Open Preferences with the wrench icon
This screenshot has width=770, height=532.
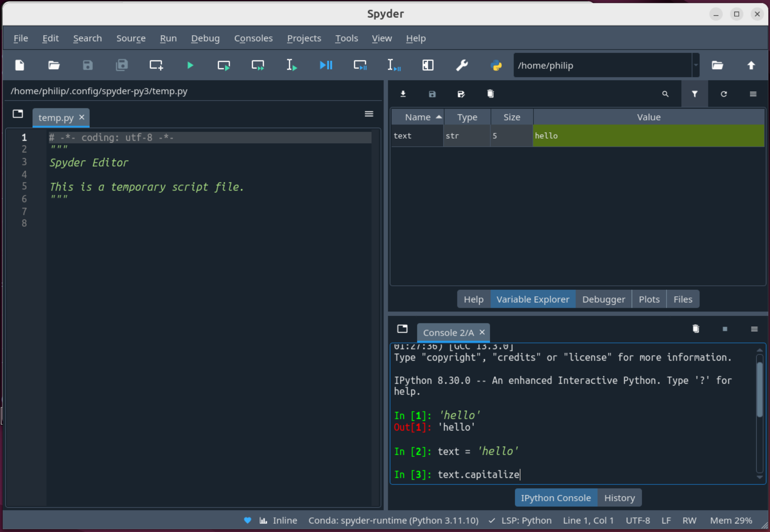click(462, 65)
